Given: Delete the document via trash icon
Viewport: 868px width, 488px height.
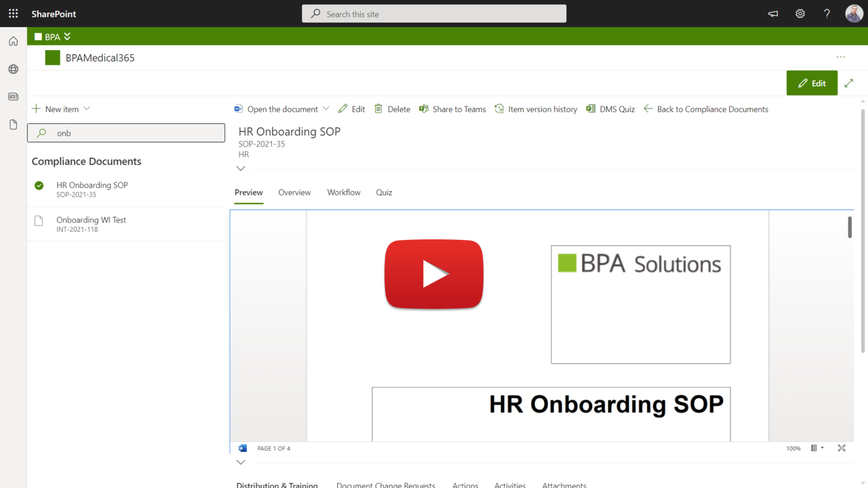Looking at the screenshot, I should (x=378, y=109).
